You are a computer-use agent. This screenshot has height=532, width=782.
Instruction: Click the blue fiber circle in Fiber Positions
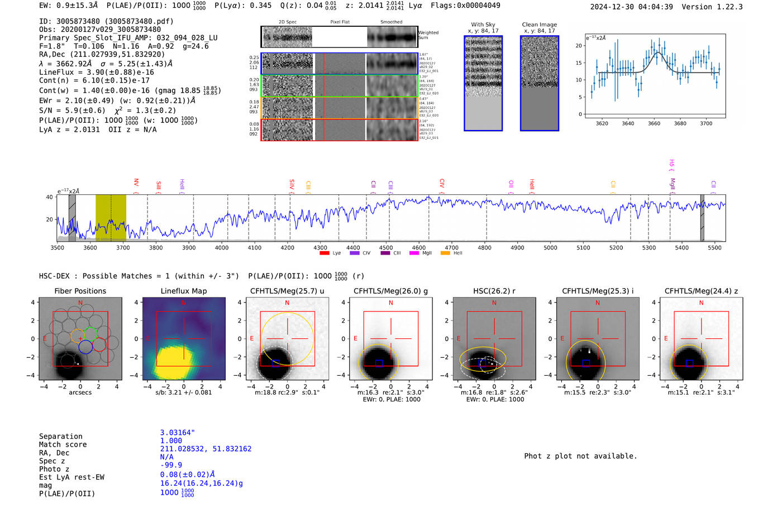(85, 347)
